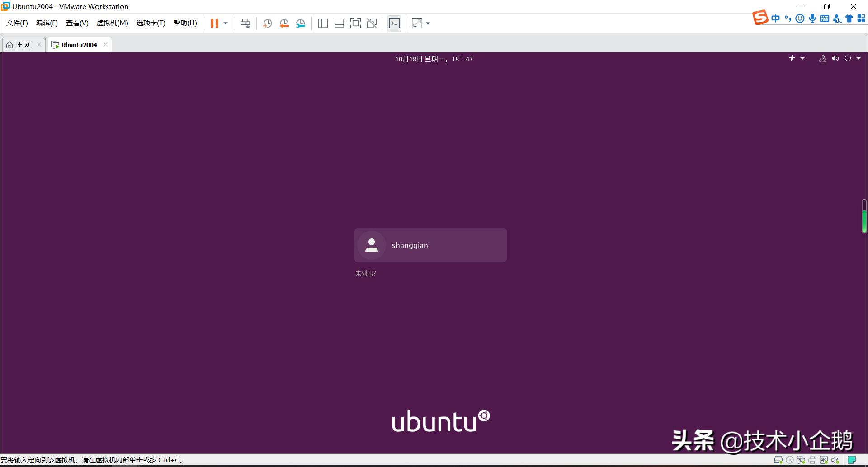Click the Send Ctrl+Alt+Del toolbar icon
The image size is (868, 467).
[x=245, y=23]
